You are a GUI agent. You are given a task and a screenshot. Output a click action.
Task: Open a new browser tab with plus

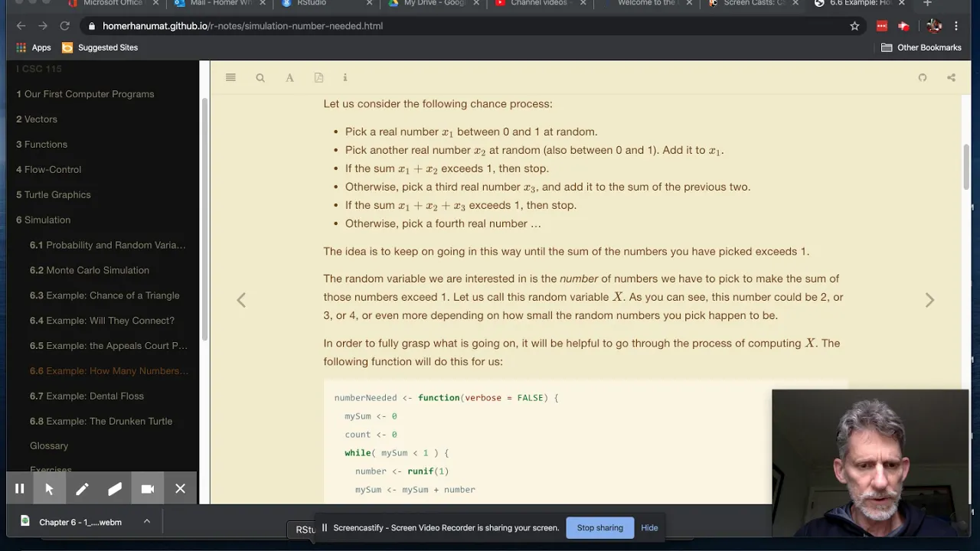[x=927, y=3]
